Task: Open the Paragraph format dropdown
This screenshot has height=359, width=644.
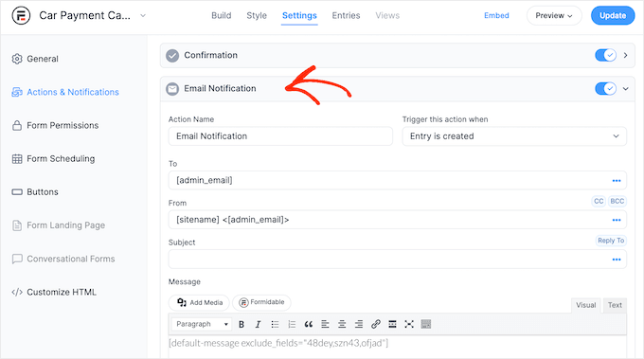Action: (201, 324)
